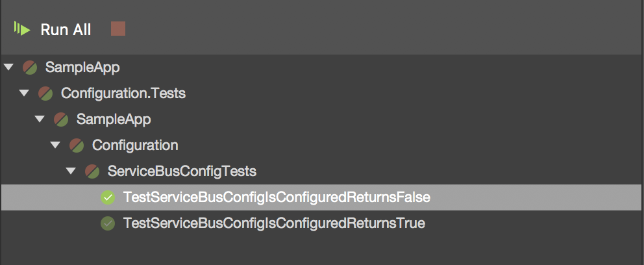Select the TestServiceBusConfigIsConfiguredReturnsFalse test row
Viewport: 644px width, 265px height.
[277, 197]
